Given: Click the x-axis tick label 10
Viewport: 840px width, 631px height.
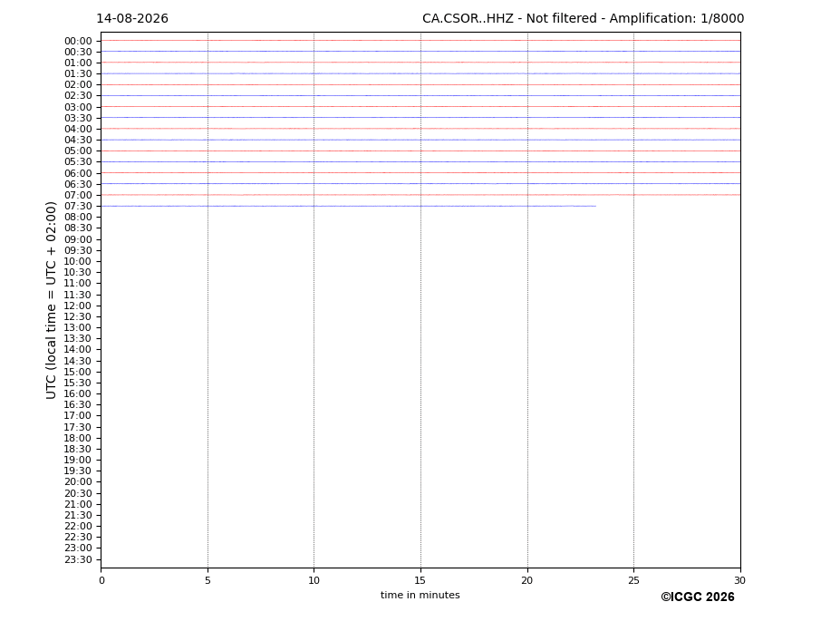Looking at the screenshot, I should click(314, 580).
